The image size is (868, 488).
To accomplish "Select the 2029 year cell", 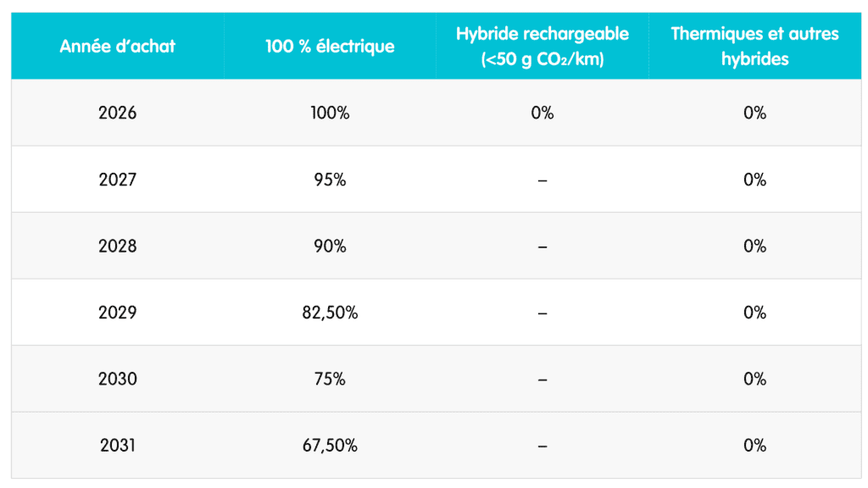I will [118, 313].
